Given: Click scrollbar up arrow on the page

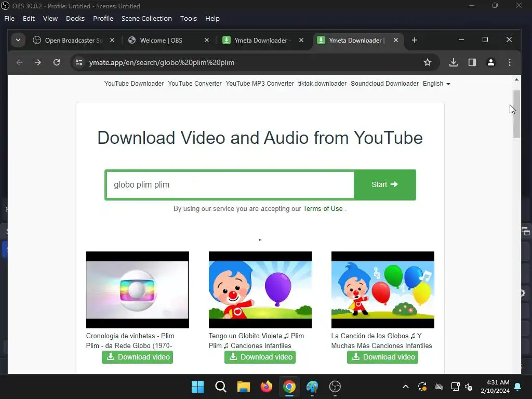Looking at the screenshot, I should click(516, 79).
